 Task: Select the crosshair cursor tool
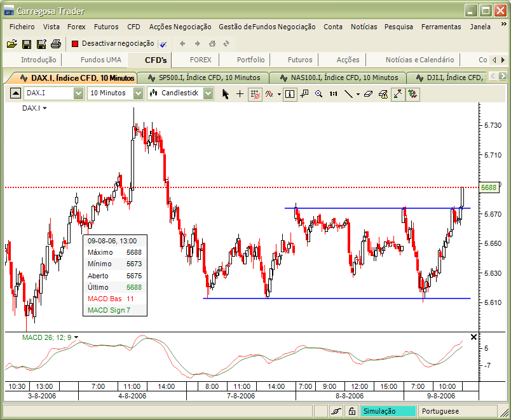coord(240,93)
